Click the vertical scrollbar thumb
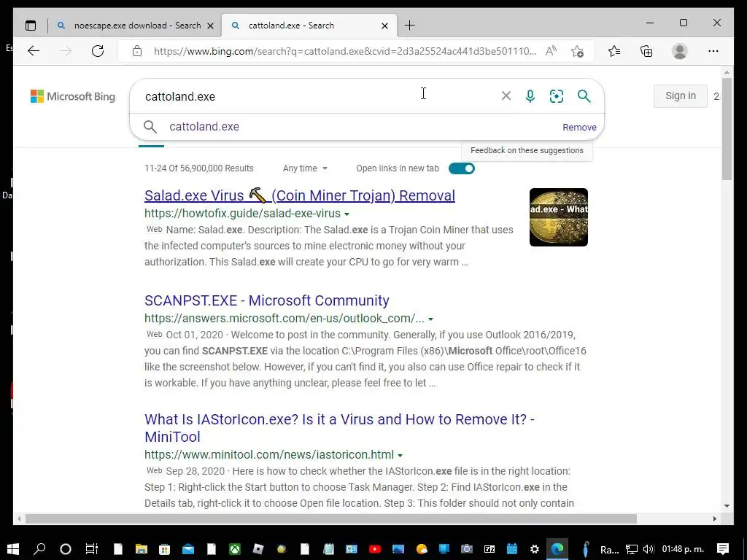 click(727, 130)
